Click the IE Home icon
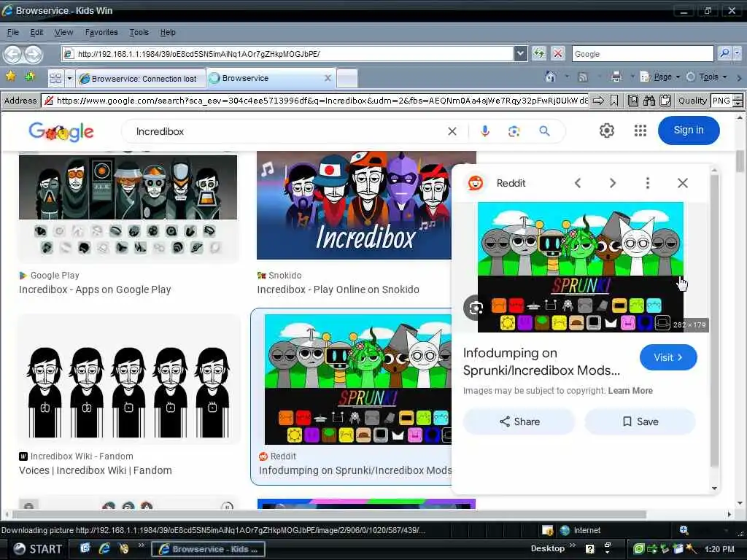This screenshot has width=747, height=560. pyautogui.click(x=551, y=77)
